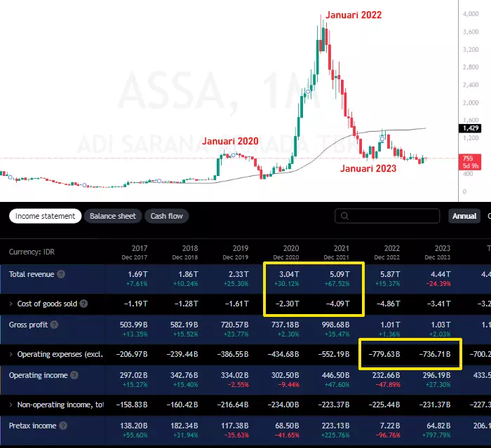The height and width of the screenshot is (448, 491).
Task: Click the 297.02 B operating income value
Action: [134, 375]
